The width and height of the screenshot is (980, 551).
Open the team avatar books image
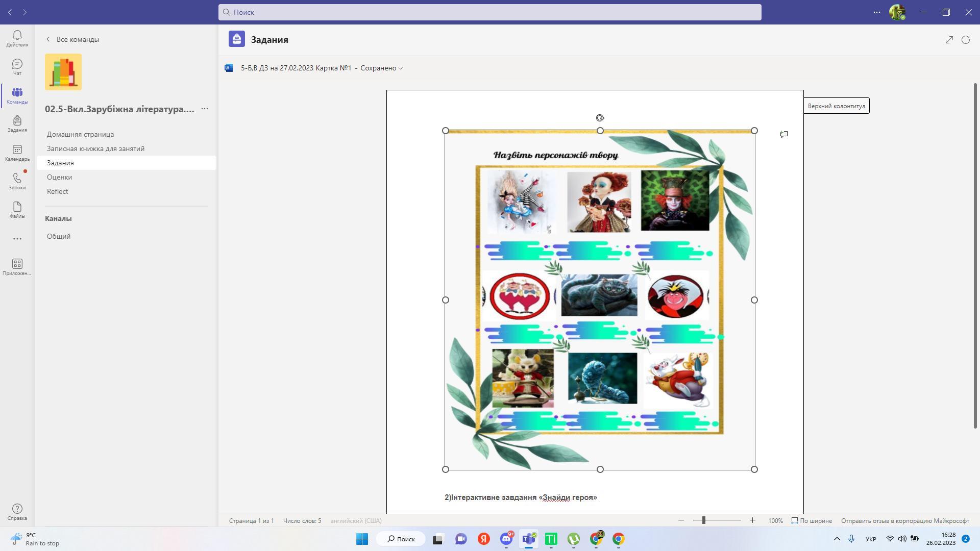pyautogui.click(x=63, y=72)
